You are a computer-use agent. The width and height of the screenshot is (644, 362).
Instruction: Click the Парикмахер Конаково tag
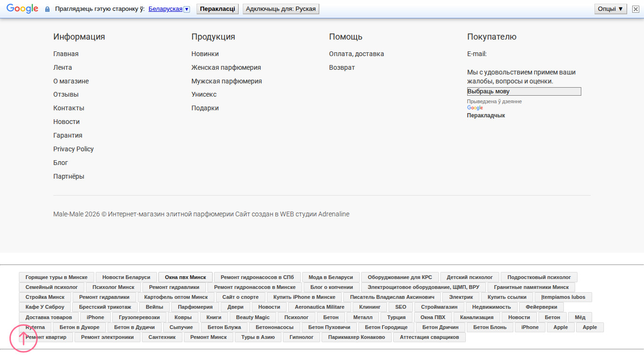357,337
